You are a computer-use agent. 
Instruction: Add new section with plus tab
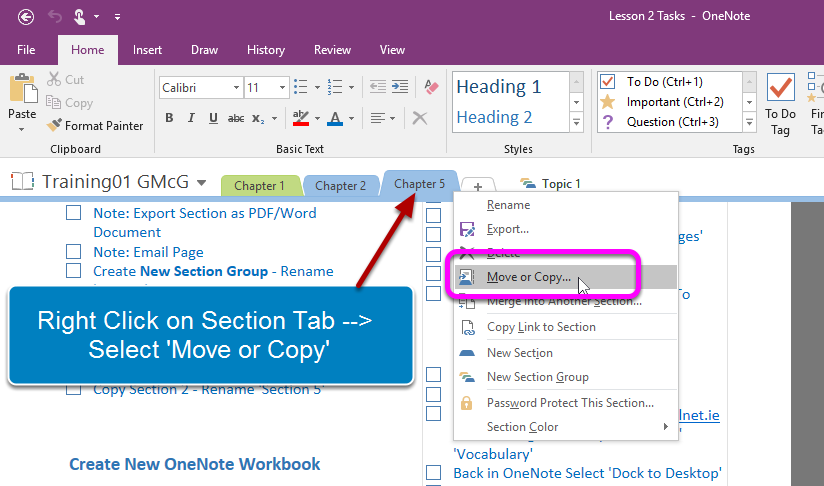478,186
